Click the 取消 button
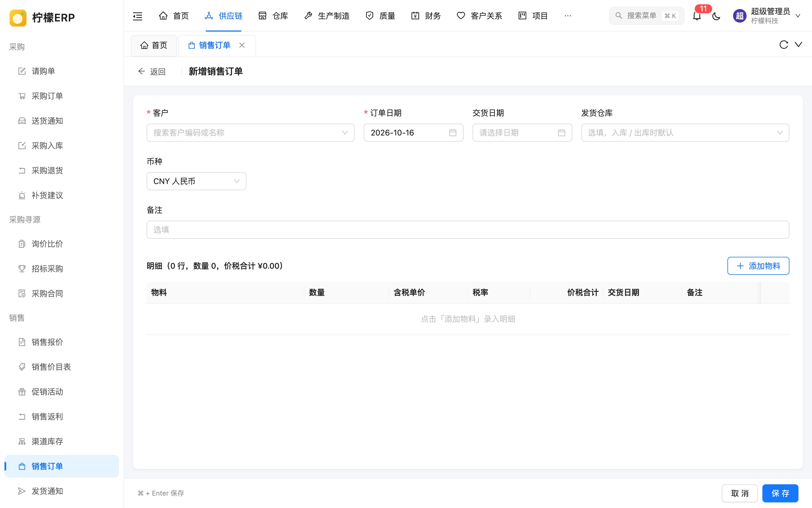The width and height of the screenshot is (812, 508). (x=740, y=493)
